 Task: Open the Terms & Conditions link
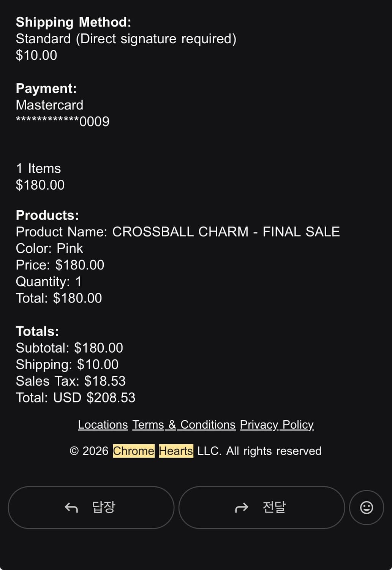[184, 424]
